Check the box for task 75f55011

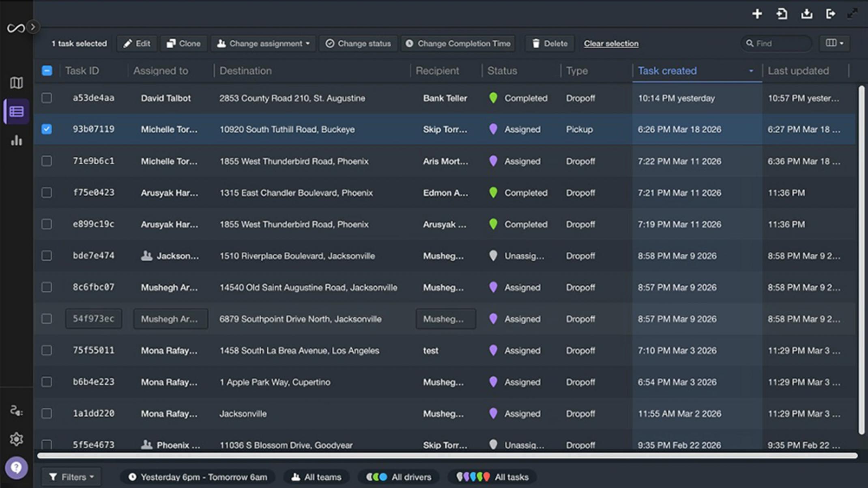click(47, 350)
